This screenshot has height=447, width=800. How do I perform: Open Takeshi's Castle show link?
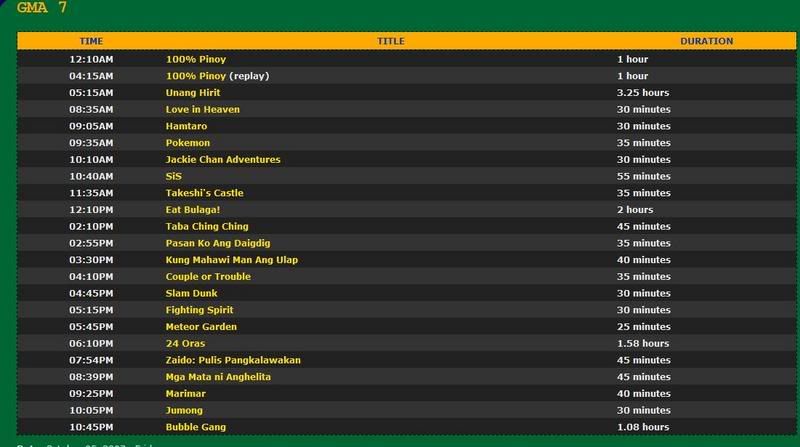tap(205, 193)
